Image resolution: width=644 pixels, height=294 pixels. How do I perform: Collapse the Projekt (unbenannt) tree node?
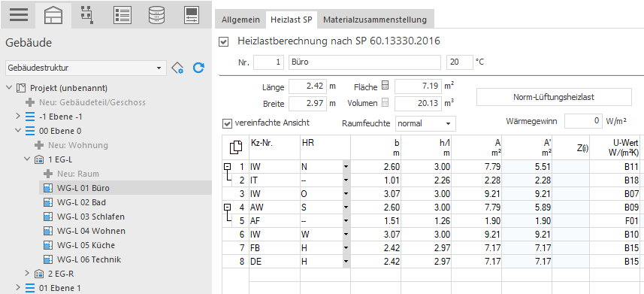coord(9,87)
